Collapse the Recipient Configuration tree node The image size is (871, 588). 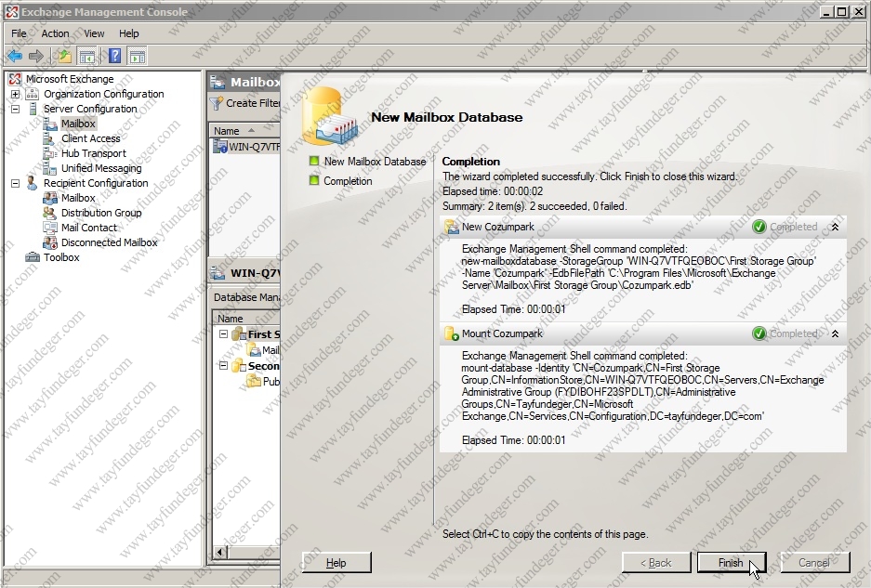(x=16, y=183)
